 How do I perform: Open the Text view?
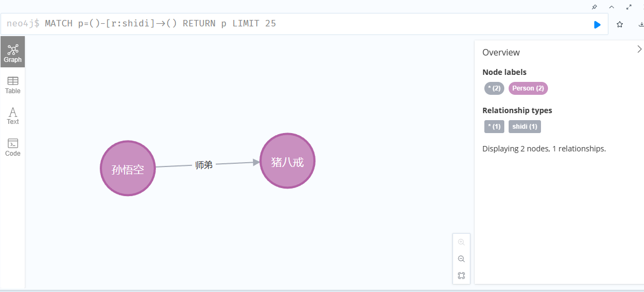pyautogui.click(x=13, y=116)
